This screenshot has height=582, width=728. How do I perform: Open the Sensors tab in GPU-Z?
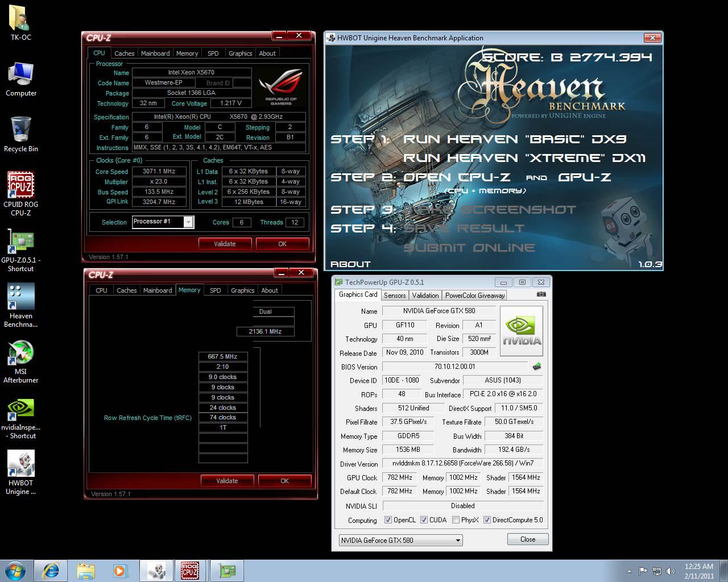click(x=395, y=295)
